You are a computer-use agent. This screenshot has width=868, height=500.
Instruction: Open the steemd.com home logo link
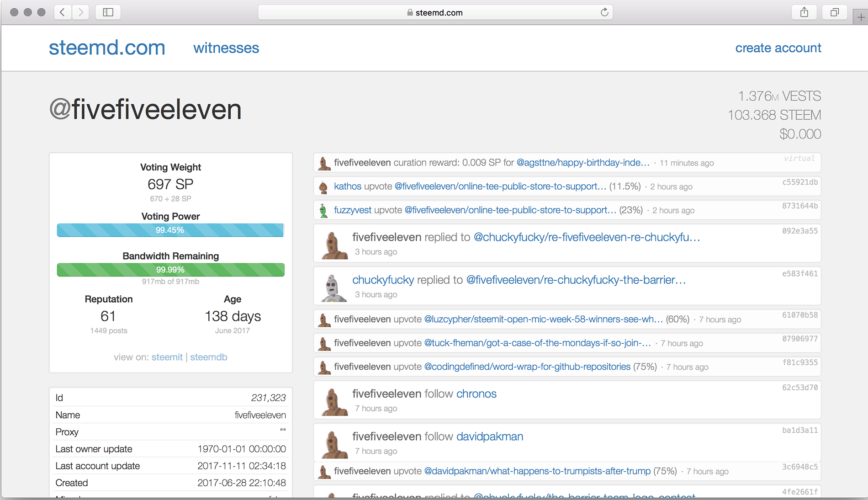click(x=107, y=48)
